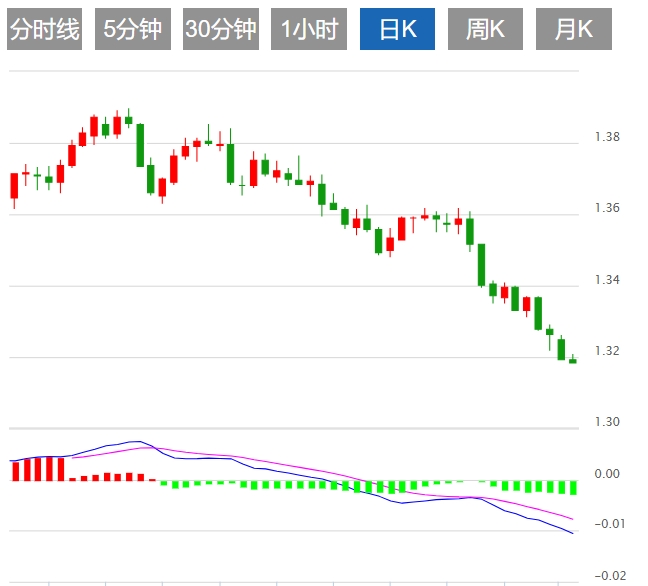
Task: Click the 1.30 price axis label
Action: coord(607,422)
